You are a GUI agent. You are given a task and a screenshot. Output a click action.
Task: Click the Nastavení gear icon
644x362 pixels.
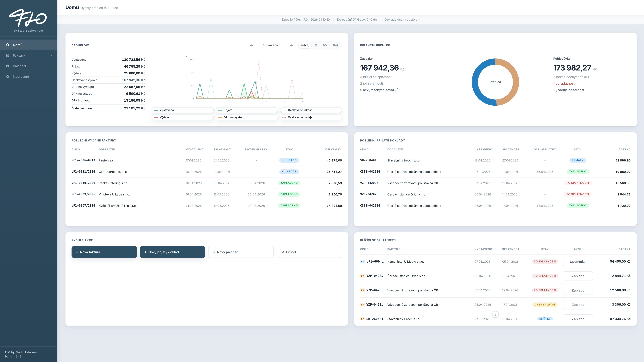coord(8,77)
